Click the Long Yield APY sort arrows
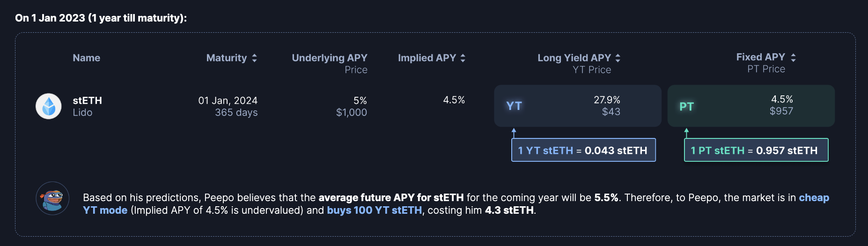The height and width of the screenshot is (246, 868). click(618, 58)
